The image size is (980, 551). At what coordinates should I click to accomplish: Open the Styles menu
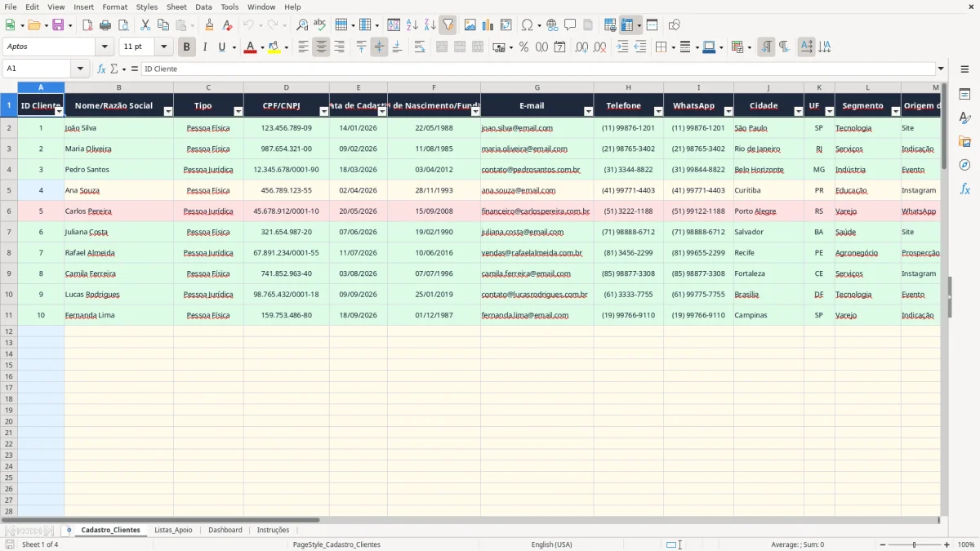point(147,7)
